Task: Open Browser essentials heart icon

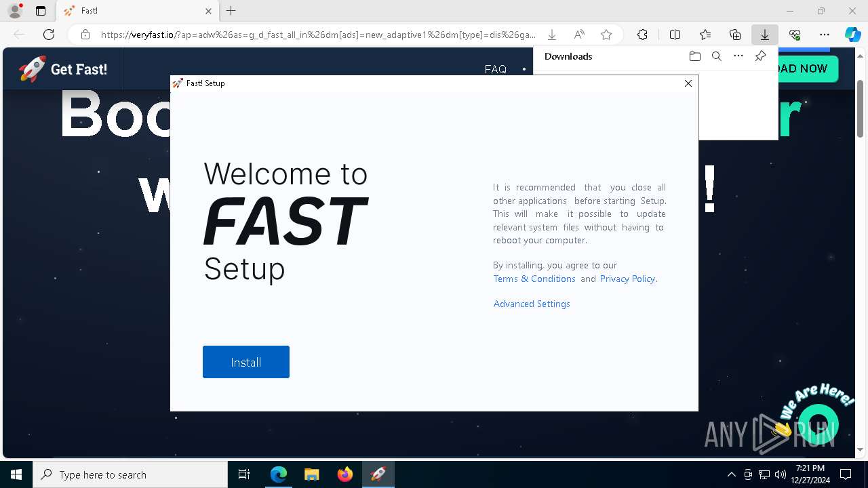Action: coord(795,35)
